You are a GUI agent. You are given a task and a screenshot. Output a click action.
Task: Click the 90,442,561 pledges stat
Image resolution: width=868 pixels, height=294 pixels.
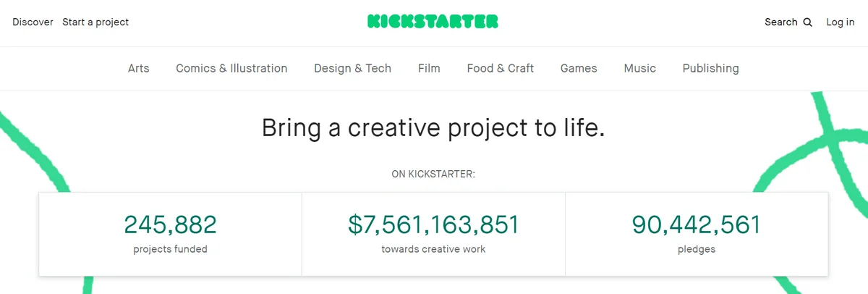697,225
